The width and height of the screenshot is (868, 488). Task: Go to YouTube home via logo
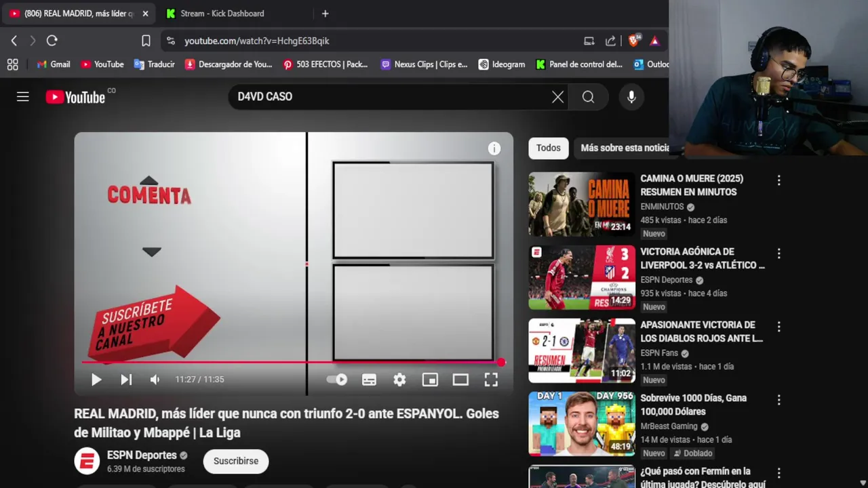(75, 97)
